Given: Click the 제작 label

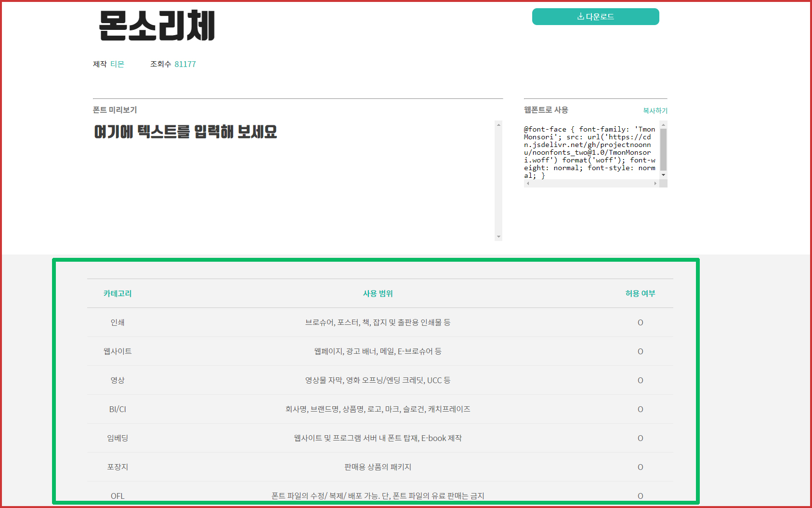Looking at the screenshot, I should point(100,64).
